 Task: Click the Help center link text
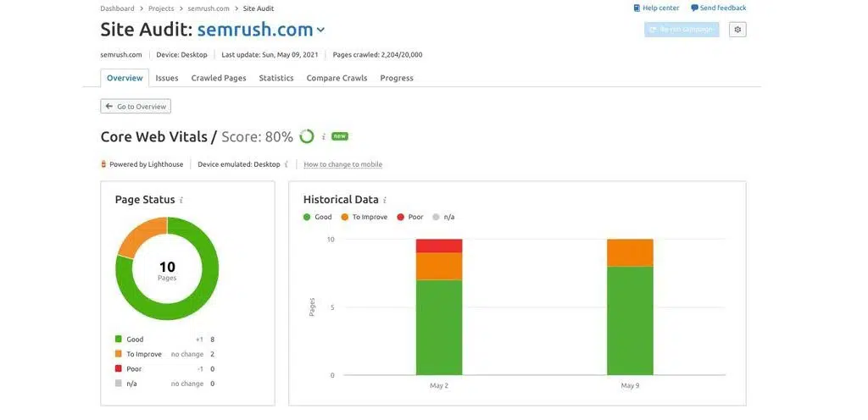click(661, 8)
